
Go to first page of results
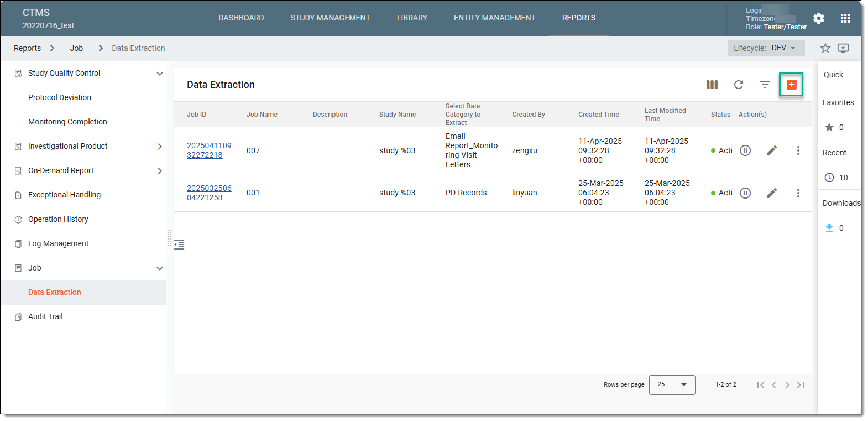761,385
